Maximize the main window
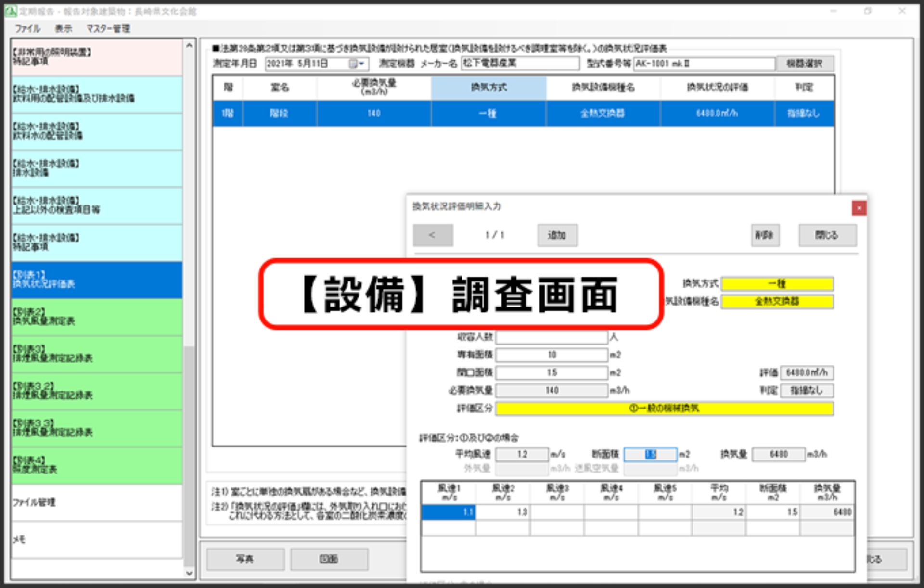The width and height of the screenshot is (924, 588). (x=868, y=11)
